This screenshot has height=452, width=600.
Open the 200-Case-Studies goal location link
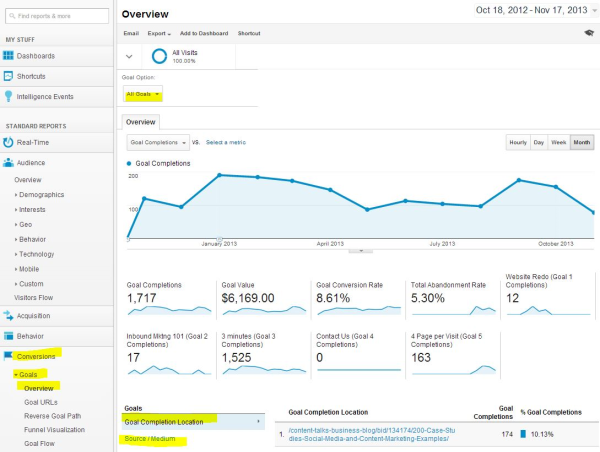(x=372, y=434)
